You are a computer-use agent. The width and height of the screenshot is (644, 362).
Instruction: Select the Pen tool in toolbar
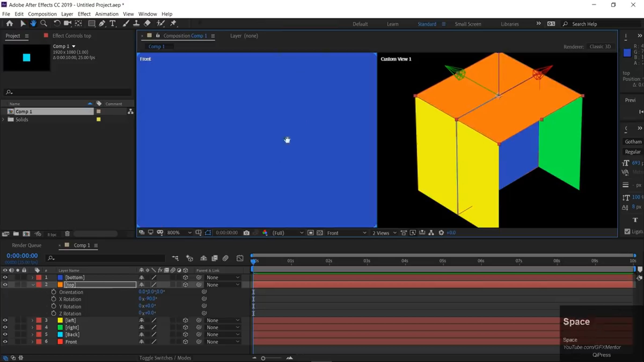coord(102,24)
